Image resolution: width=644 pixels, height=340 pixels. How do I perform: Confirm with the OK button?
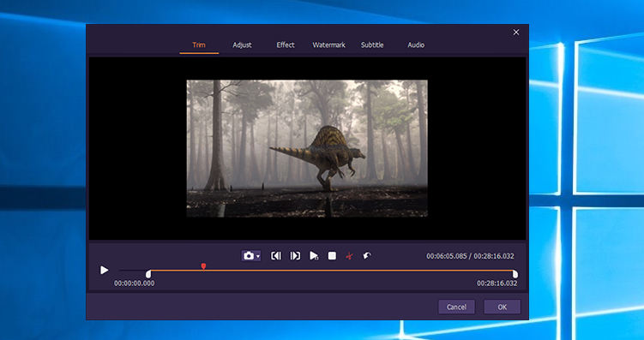click(x=502, y=307)
